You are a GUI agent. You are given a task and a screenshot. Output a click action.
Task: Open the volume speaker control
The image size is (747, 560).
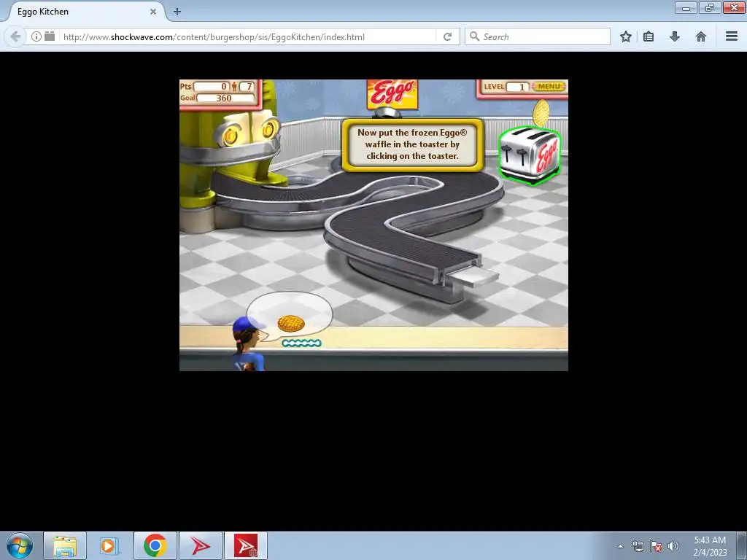point(673,546)
